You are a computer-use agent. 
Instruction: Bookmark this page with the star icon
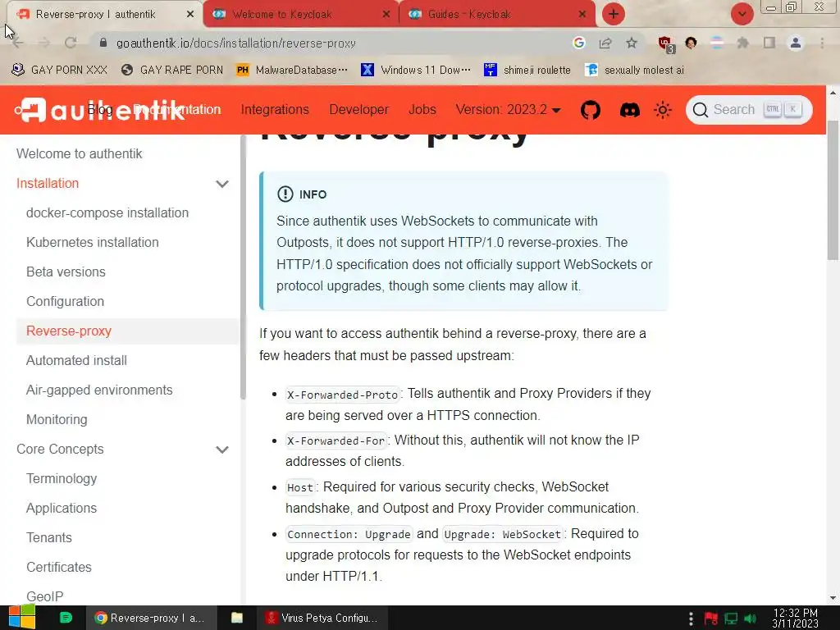point(632,43)
